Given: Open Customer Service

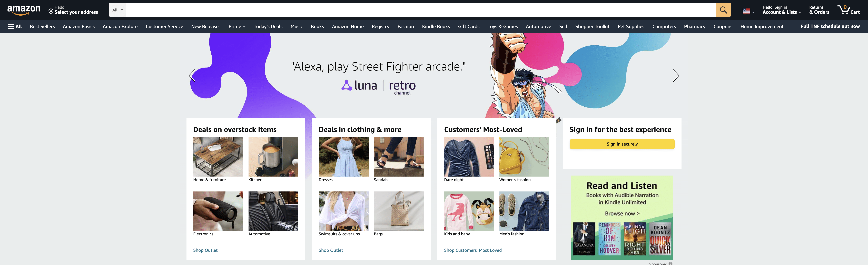Looking at the screenshot, I should click(x=164, y=27).
